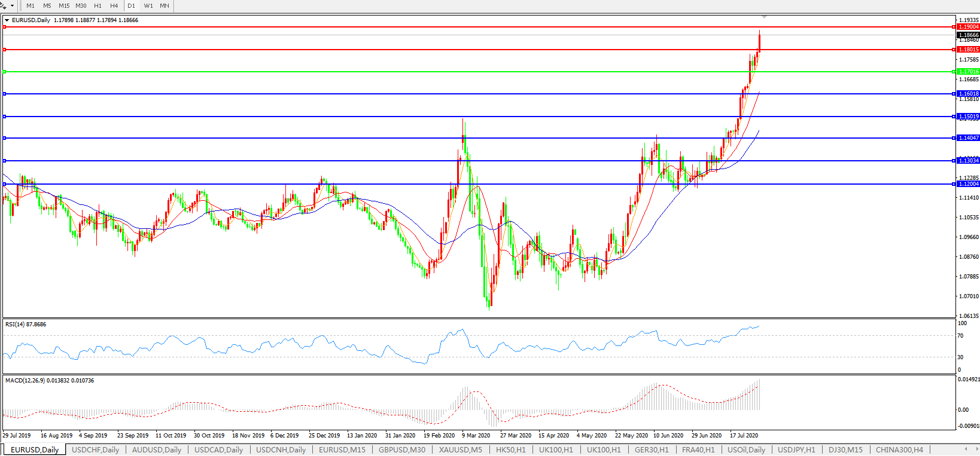Select the red 1.19004 price label
This screenshot has height=456, width=980.
(968, 27)
